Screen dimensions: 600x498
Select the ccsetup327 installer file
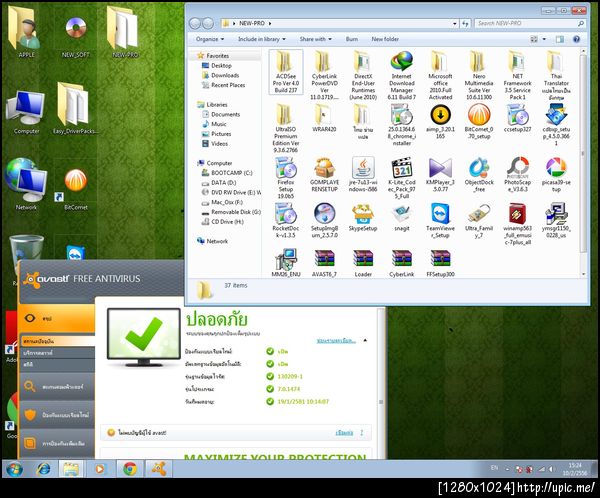518,118
